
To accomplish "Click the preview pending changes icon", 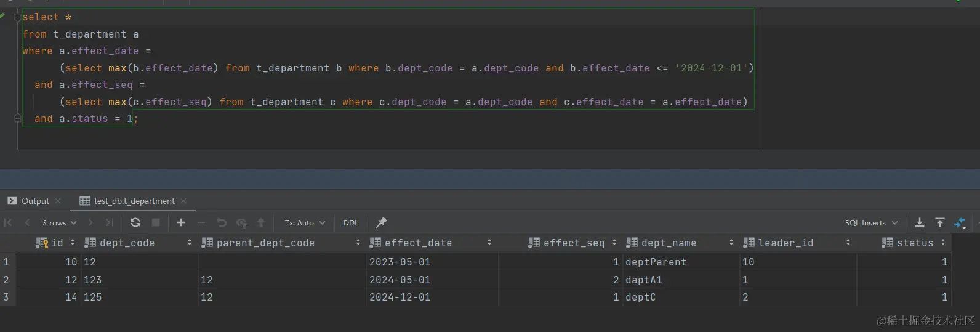I will (241, 222).
